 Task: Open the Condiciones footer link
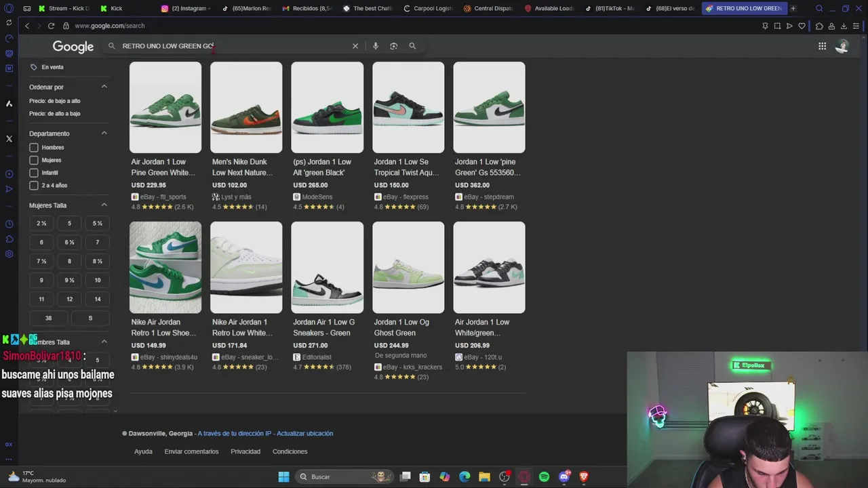coord(290,451)
